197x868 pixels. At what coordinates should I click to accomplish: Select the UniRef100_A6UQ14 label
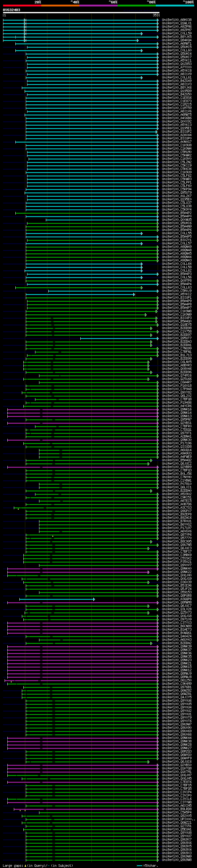pos(176,450)
